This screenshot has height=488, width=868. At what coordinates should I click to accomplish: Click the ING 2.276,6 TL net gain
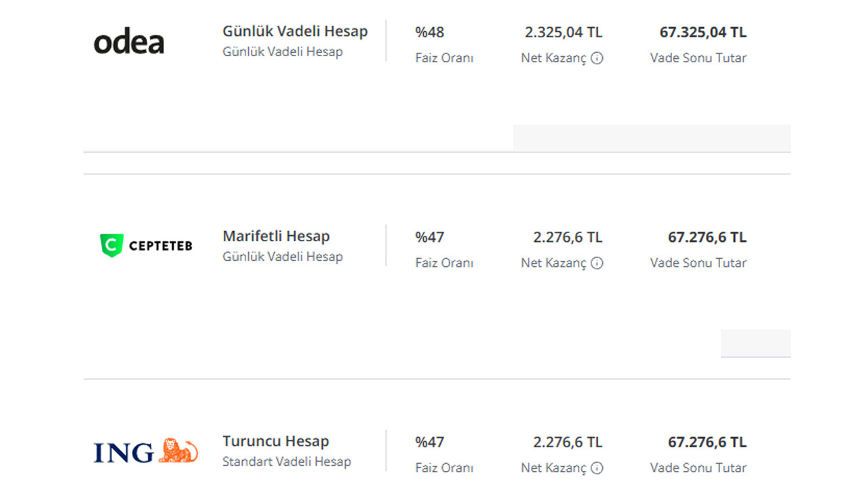click(x=568, y=442)
